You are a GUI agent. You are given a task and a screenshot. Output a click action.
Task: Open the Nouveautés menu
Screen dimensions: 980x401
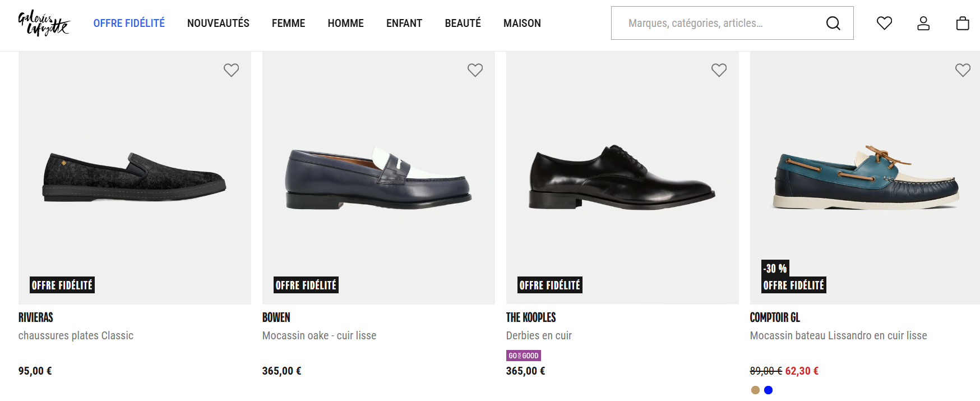pos(218,23)
